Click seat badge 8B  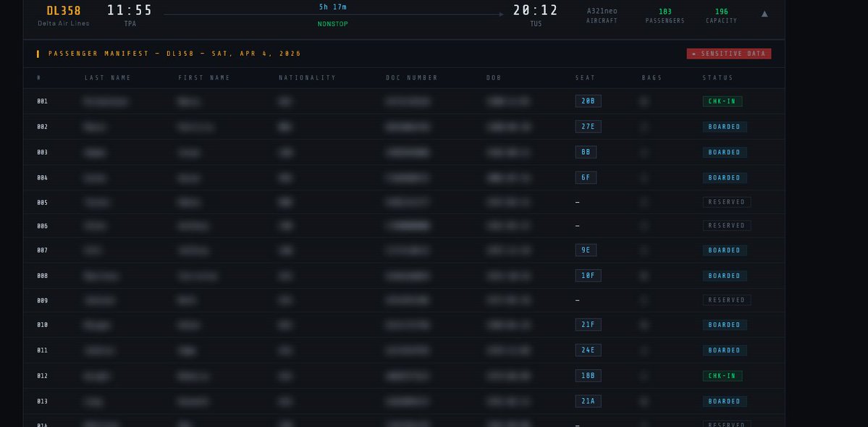point(586,152)
